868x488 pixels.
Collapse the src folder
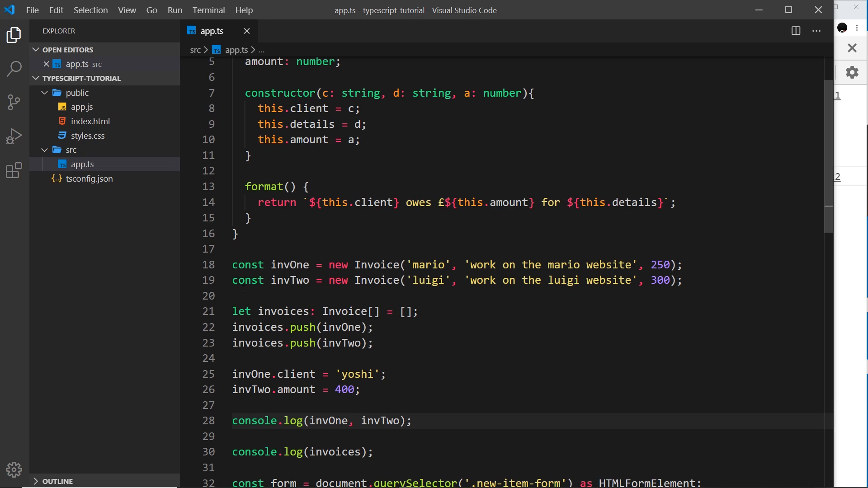coord(44,150)
